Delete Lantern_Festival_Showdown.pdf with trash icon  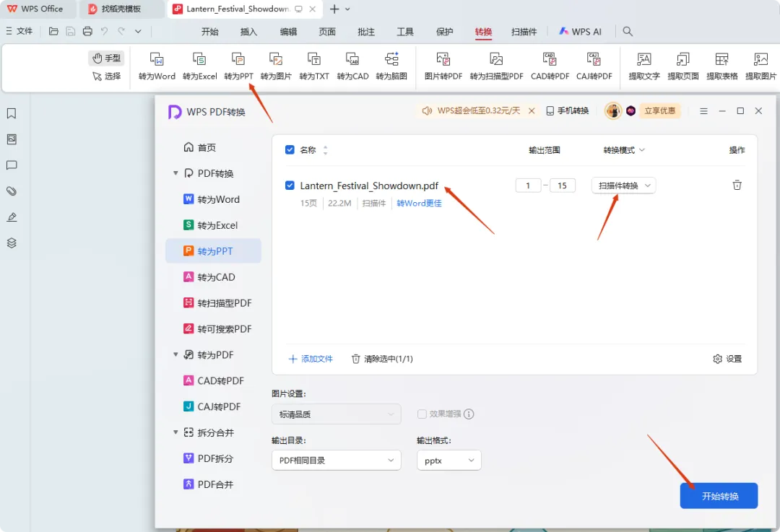(x=737, y=185)
